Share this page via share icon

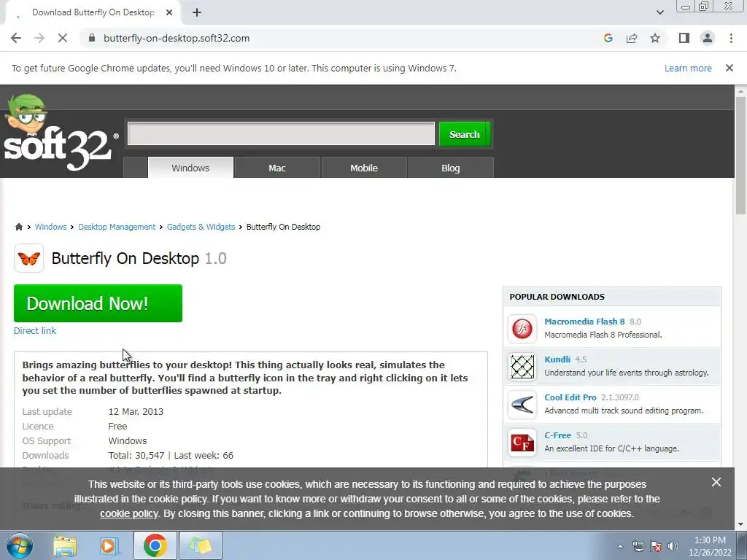coord(632,38)
